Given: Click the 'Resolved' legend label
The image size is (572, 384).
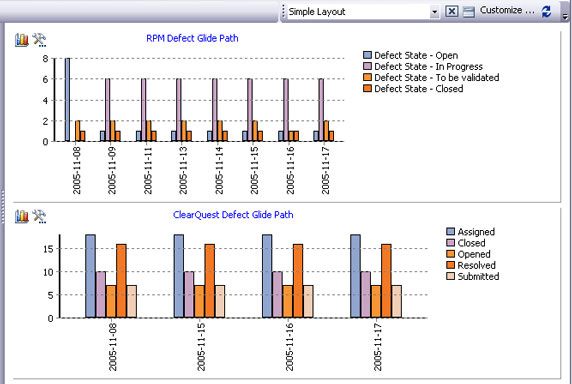Looking at the screenshot, I should pyautogui.click(x=476, y=265).
